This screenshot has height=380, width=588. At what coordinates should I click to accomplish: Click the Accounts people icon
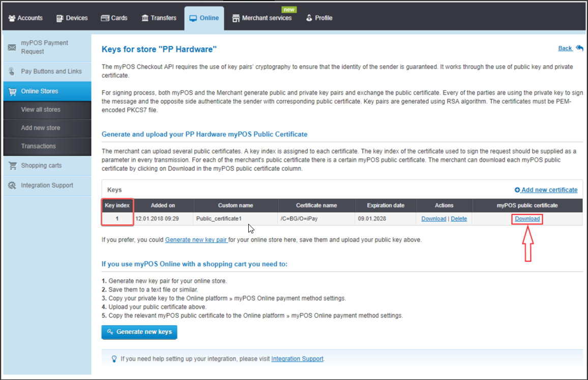click(x=12, y=18)
